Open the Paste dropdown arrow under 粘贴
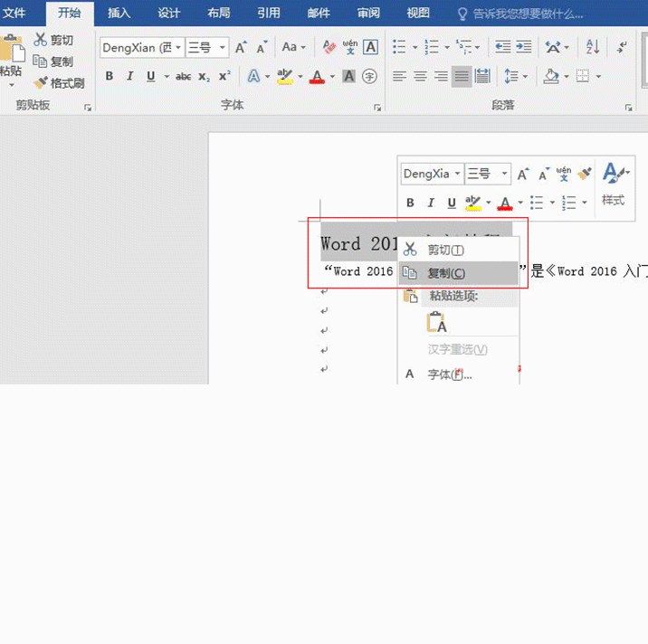This screenshot has width=648, height=644. click(12, 85)
